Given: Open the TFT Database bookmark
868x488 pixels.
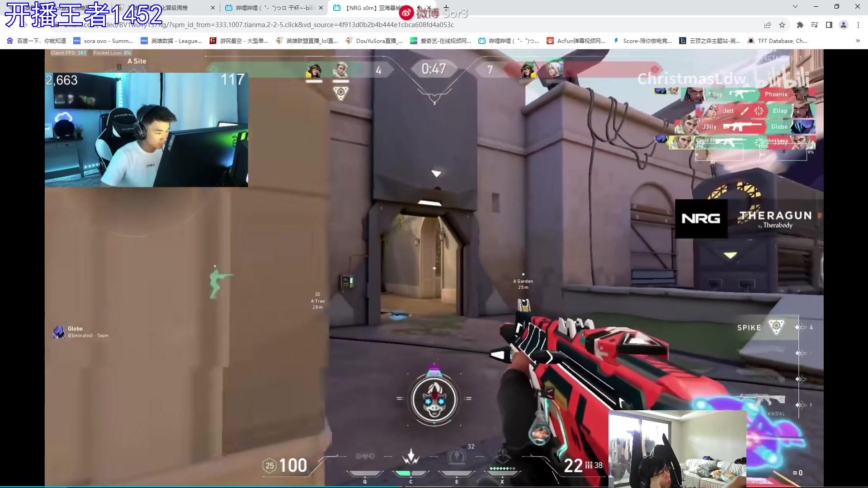Looking at the screenshot, I should (777, 41).
